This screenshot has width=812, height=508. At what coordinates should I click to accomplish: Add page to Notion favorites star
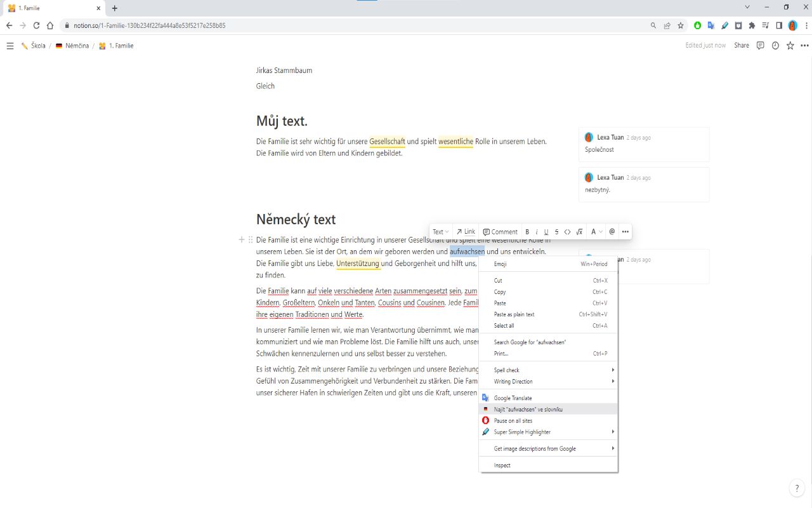[790, 46]
